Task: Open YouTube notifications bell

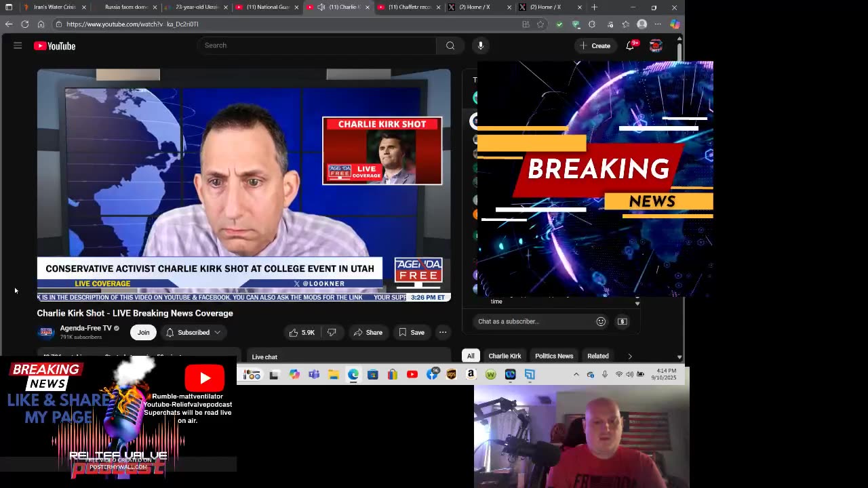Action: [x=631, y=45]
